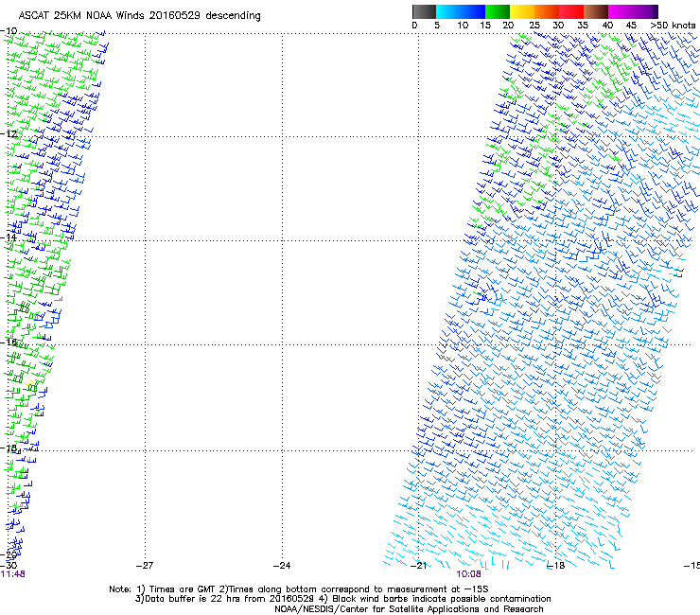The image size is (700, 615).
Task: Click the -24 longitude axis label
Action: 282,565
